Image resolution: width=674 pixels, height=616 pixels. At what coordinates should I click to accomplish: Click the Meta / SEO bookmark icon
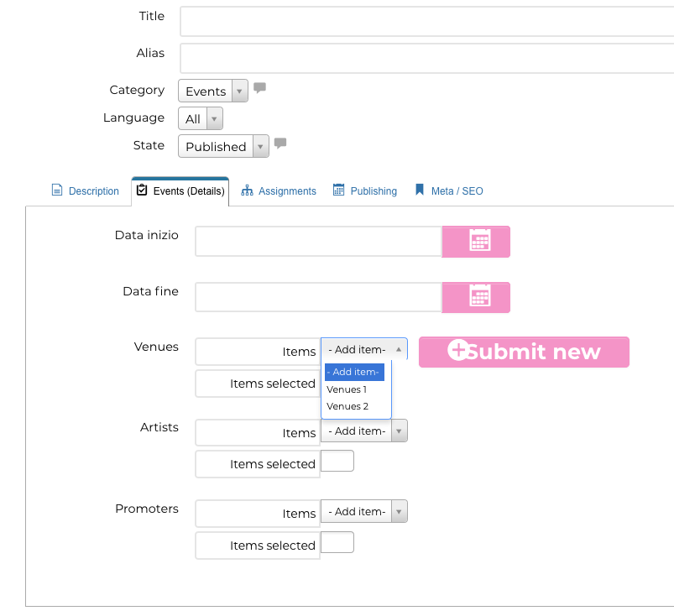tap(420, 190)
